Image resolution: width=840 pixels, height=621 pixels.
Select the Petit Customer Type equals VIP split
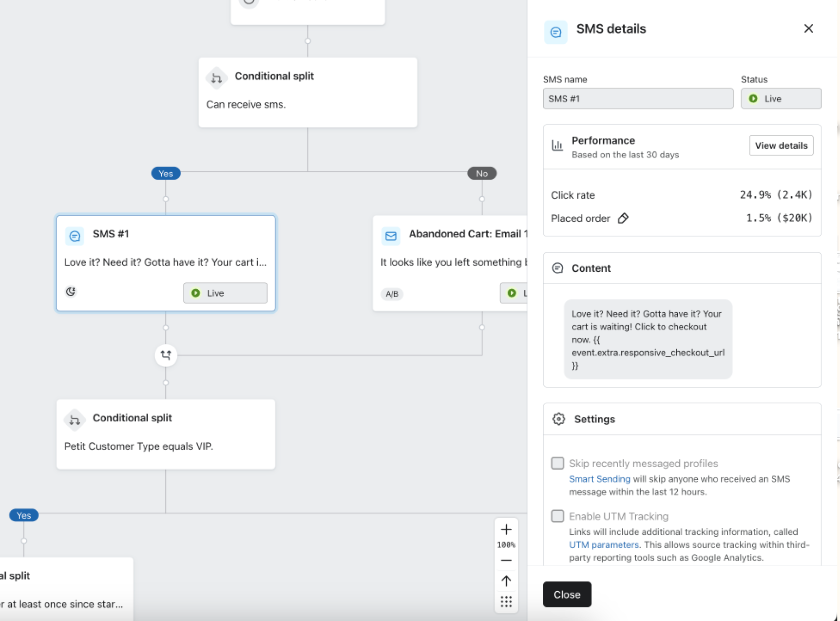coord(166,434)
